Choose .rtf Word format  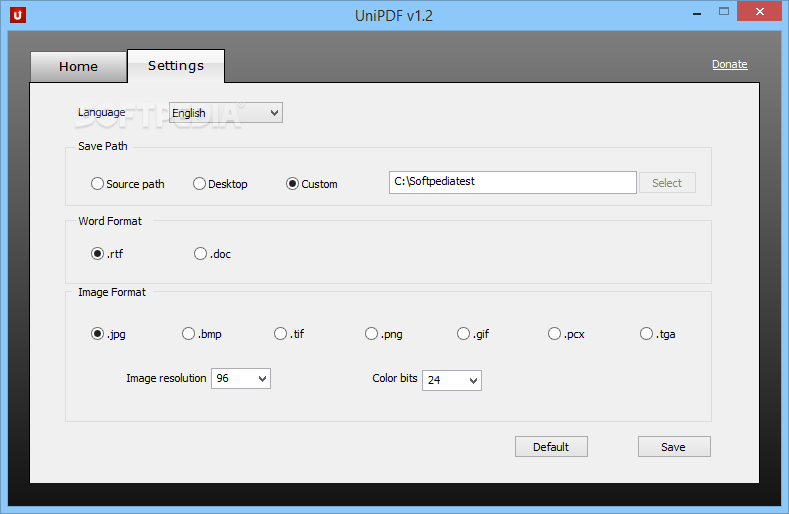point(107,254)
